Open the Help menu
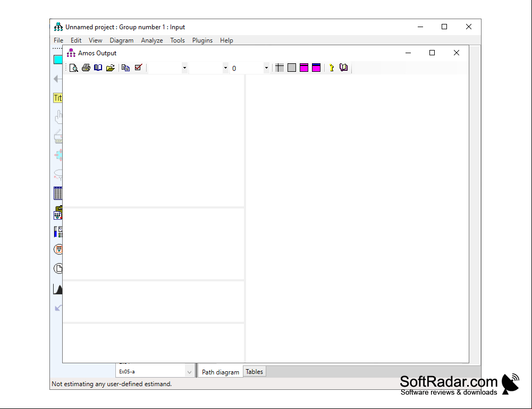This screenshot has width=532, height=409. [x=226, y=40]
